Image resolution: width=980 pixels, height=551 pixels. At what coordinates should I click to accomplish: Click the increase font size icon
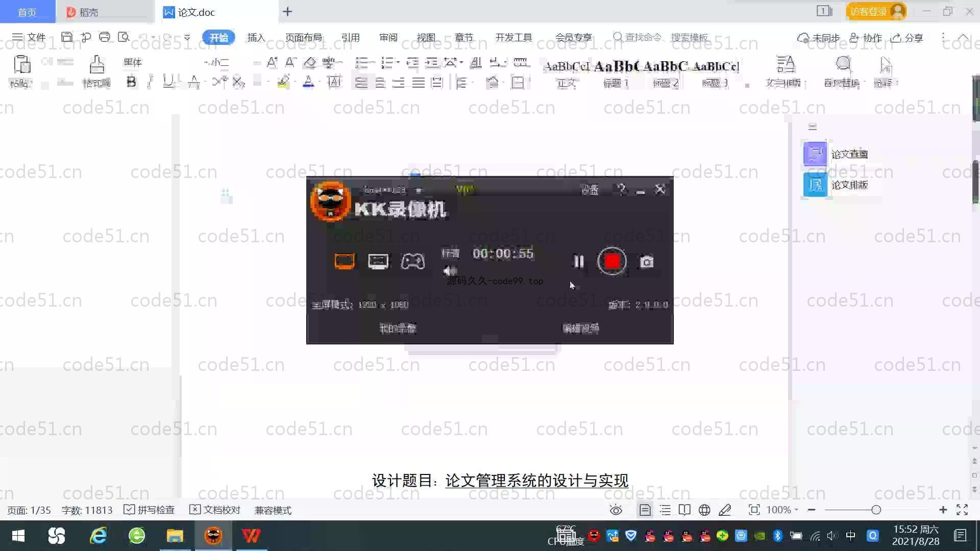(x=272, y=63)
